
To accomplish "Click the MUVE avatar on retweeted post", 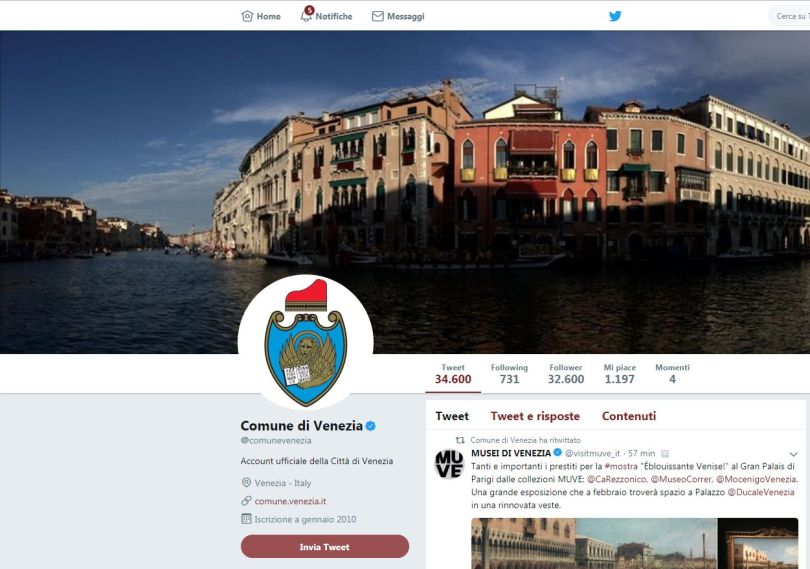I will coord(449,464).
